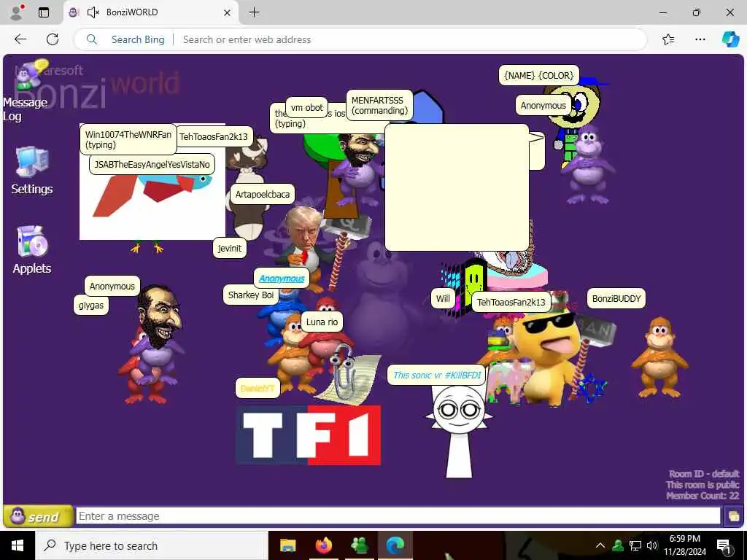Open the browser profile icon
The image size is (747, 560).
click(17, 12)
